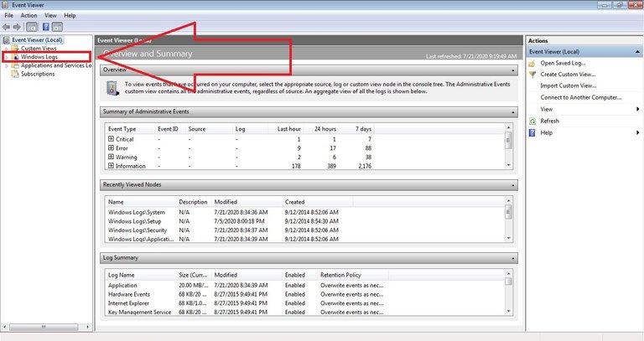Click Create Custom View action
The image size is (644, 341).
point(568,75)
